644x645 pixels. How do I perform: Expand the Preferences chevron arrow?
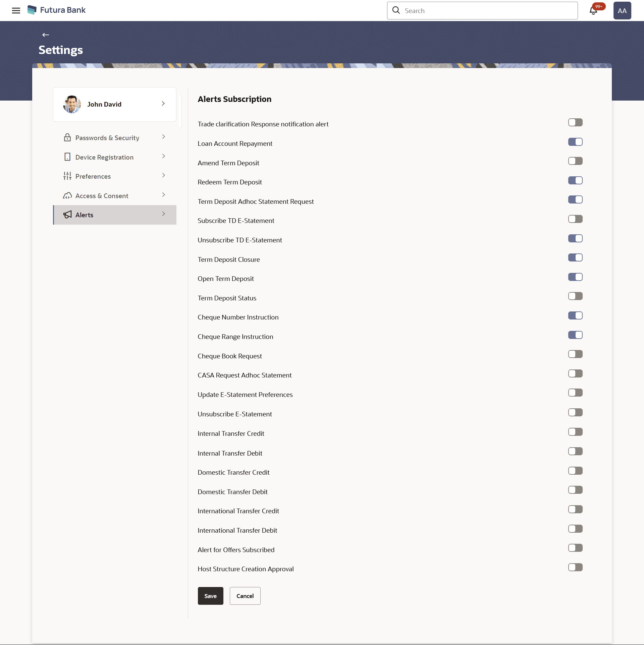pos(164,175)
